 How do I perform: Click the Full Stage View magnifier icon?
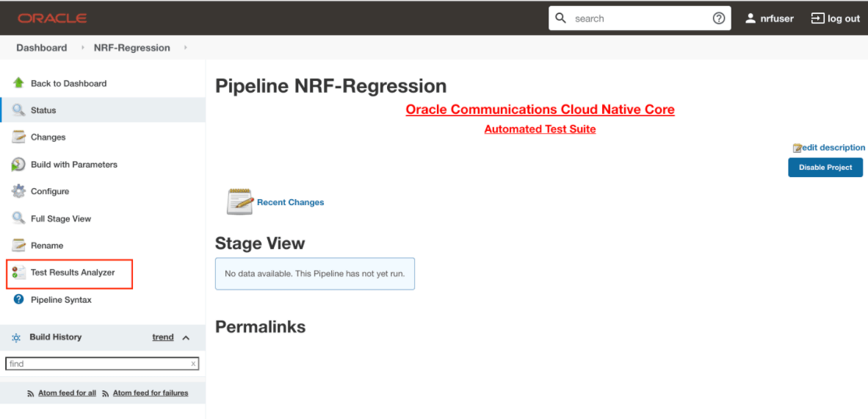[x=18, y=218]
